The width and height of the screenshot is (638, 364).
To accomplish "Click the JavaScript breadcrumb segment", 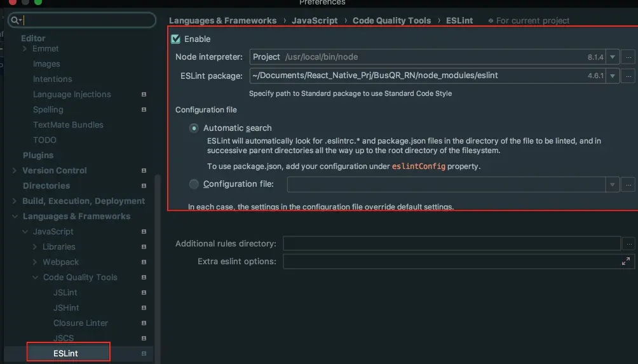I will 315,21.
